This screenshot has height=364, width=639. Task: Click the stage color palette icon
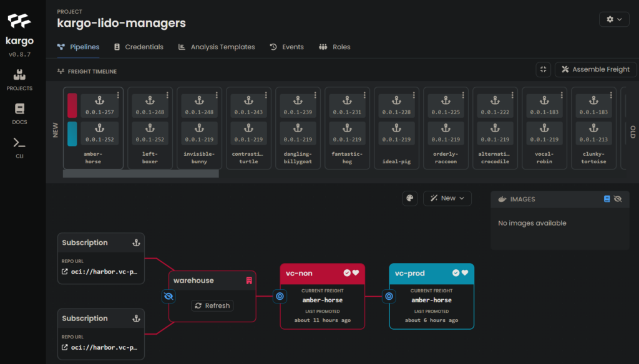[x=410, y=198]
